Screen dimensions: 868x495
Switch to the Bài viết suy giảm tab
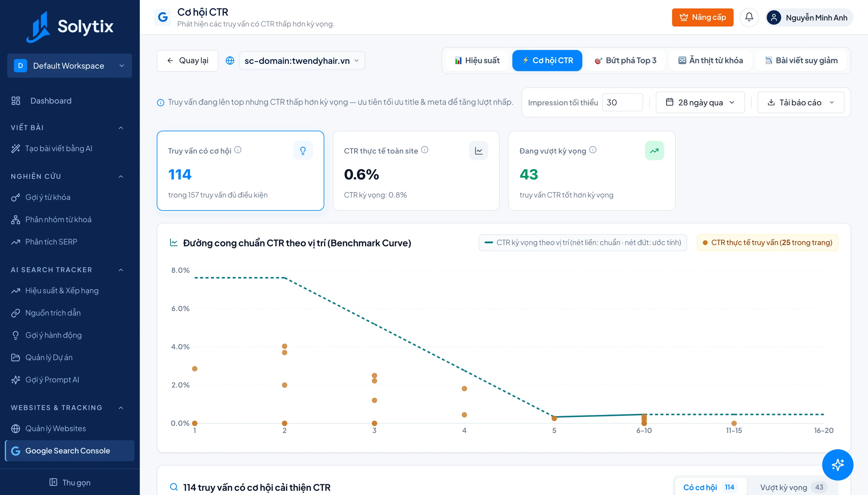pos(801,61)
